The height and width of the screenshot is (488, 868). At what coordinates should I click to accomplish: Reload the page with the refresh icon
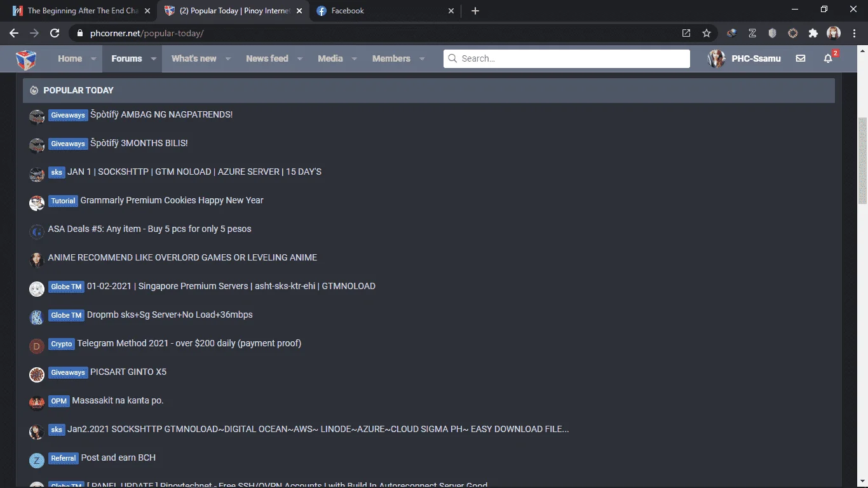click(x=55, y=33)
